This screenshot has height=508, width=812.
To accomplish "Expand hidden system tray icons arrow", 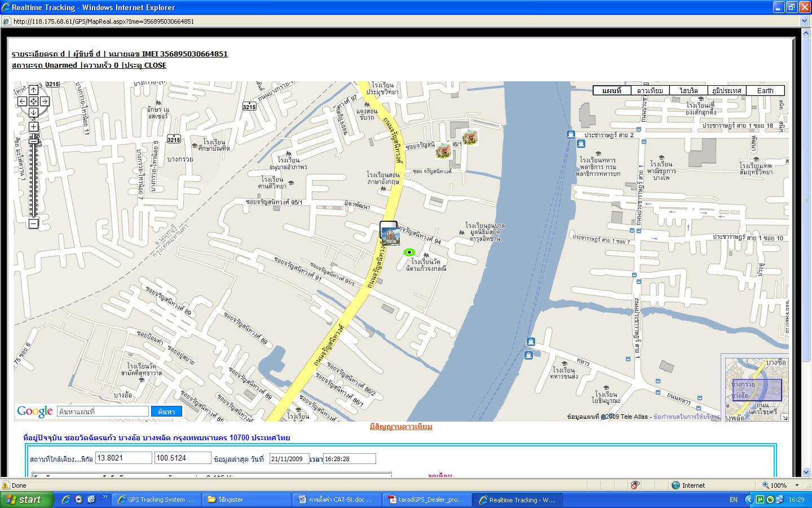I will click(749, 500).
